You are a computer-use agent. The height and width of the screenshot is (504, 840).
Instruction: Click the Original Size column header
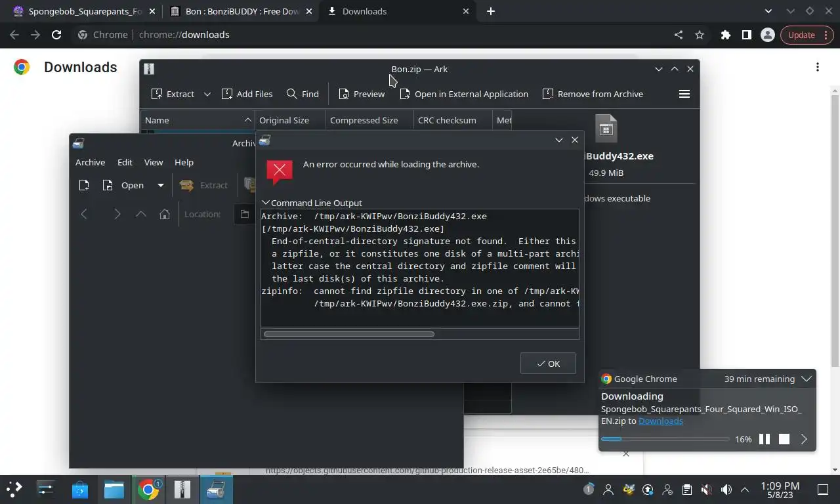point(290,120)
